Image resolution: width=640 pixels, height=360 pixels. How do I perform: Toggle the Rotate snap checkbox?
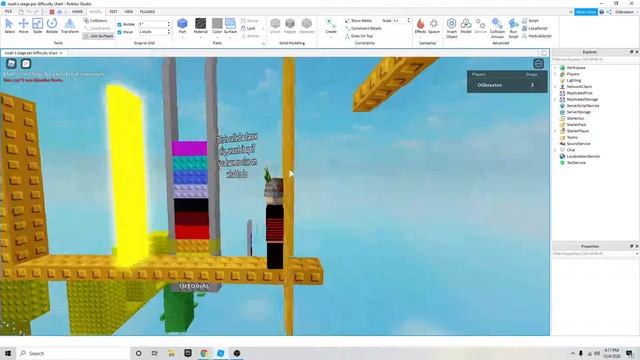click(119, 24)
